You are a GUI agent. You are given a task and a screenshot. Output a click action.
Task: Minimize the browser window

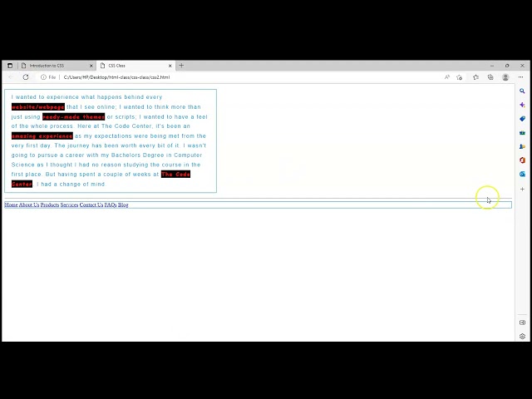point(492,66)
